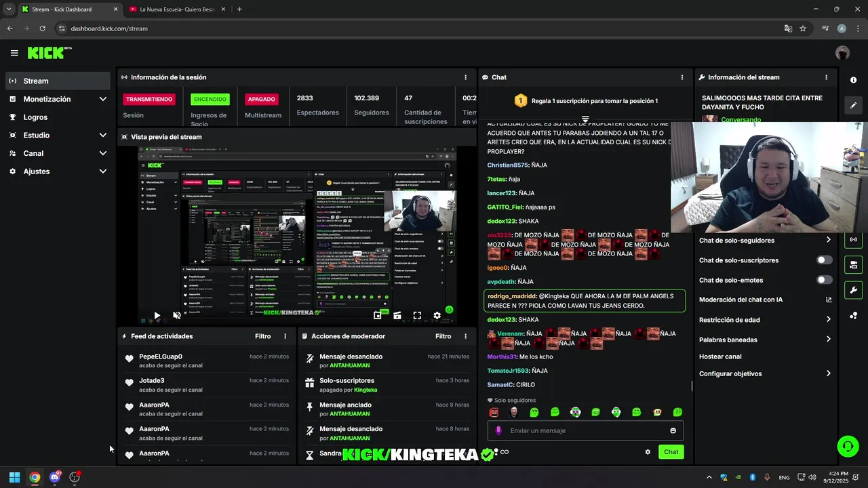Open the green headset support button
Viewport: 868px width, 488px height.
point(848,446)
